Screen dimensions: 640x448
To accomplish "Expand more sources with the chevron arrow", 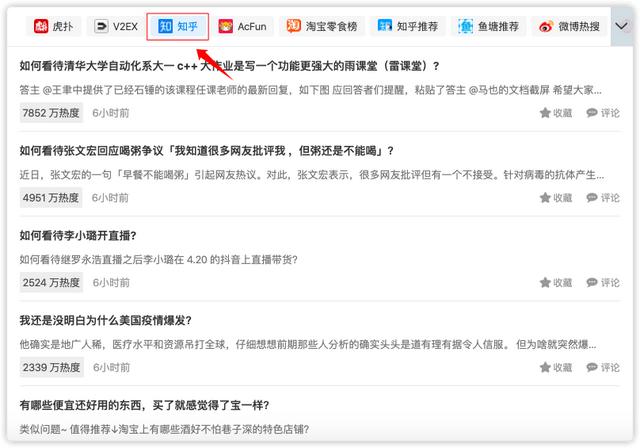I will 622,27.
